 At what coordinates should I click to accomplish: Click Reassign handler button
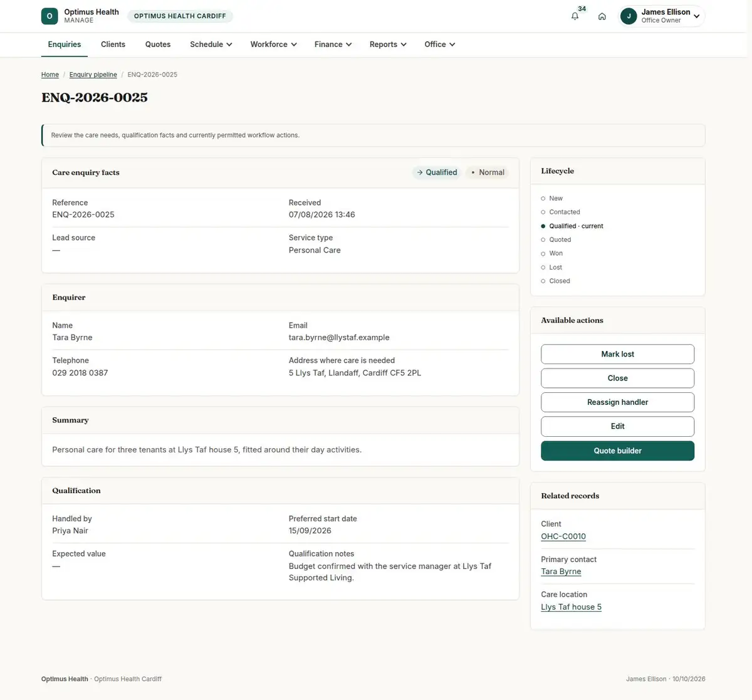coord(617,402)
